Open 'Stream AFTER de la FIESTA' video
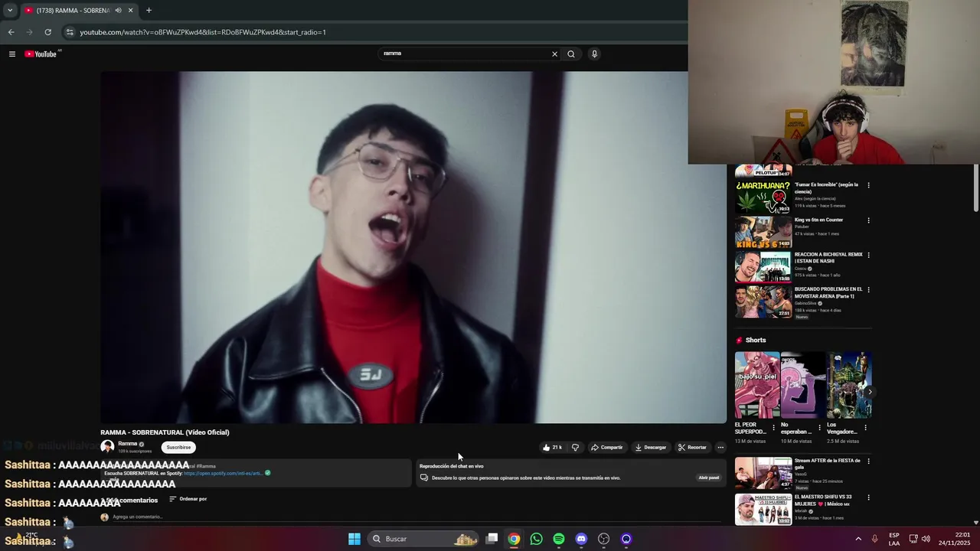Screen dimensions: 980x551 [827, 464]
